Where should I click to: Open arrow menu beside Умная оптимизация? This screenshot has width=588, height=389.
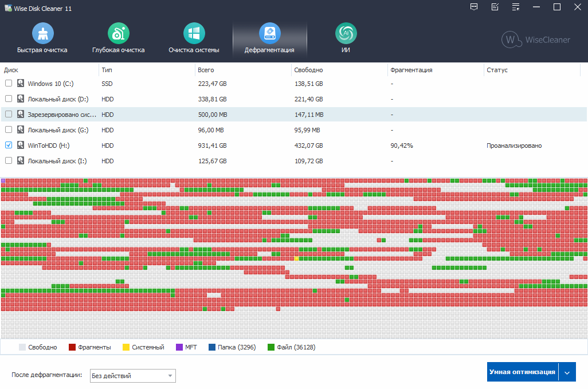click(567, 372)
